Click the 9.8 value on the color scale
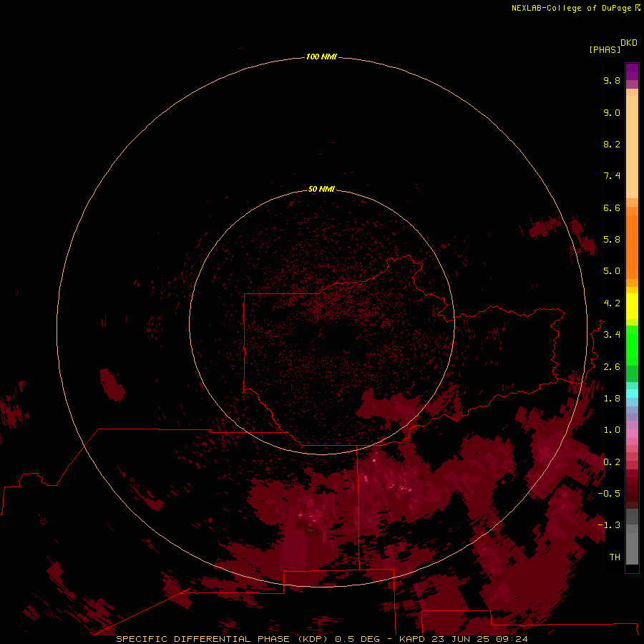 click(612, 80)
